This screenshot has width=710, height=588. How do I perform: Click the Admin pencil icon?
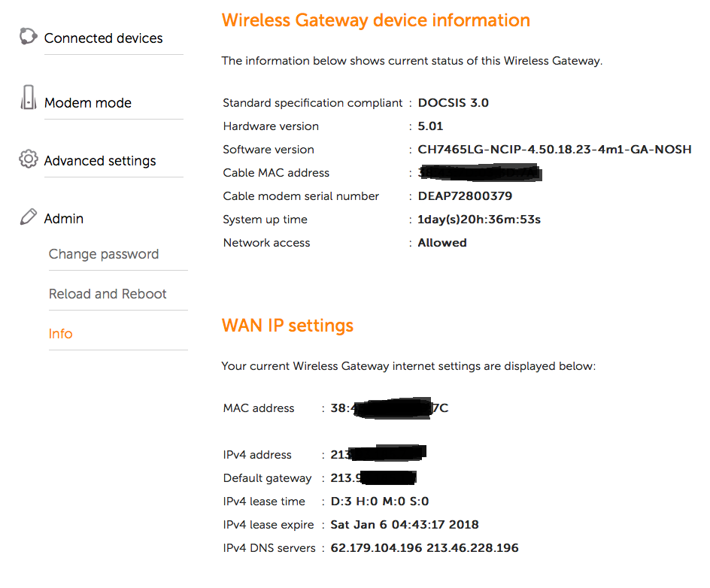pyautogui.click(x=28, y=218)
